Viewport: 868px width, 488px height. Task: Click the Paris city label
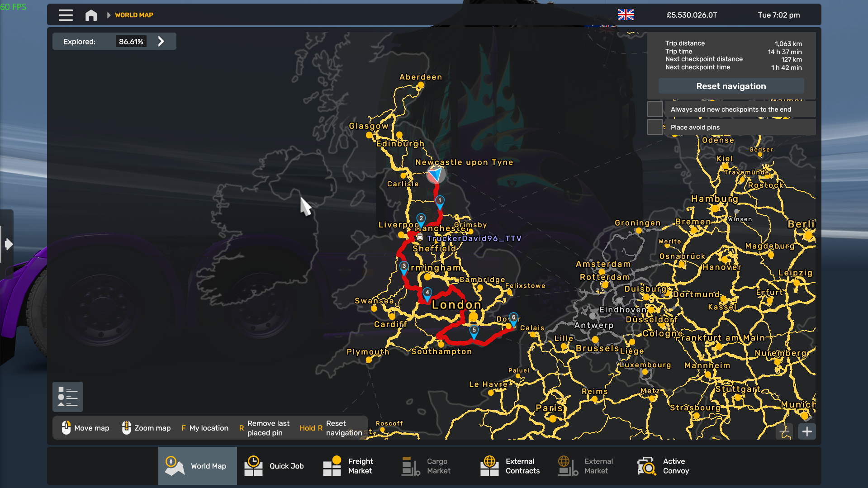point(549,407)
